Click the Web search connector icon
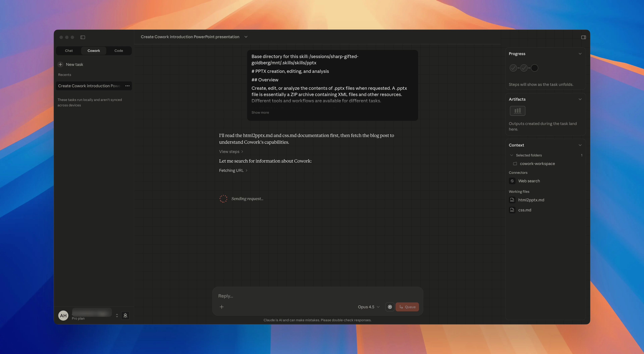 tap(512, 181)
